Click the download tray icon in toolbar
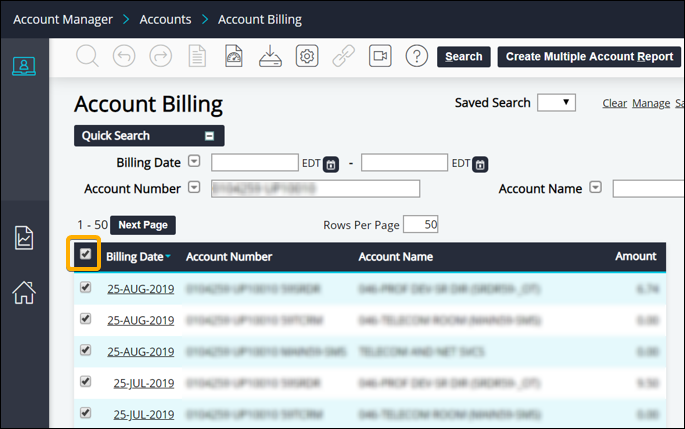Image resolution: width=685 pixels, height=429 pixels. tap(270, 56)
